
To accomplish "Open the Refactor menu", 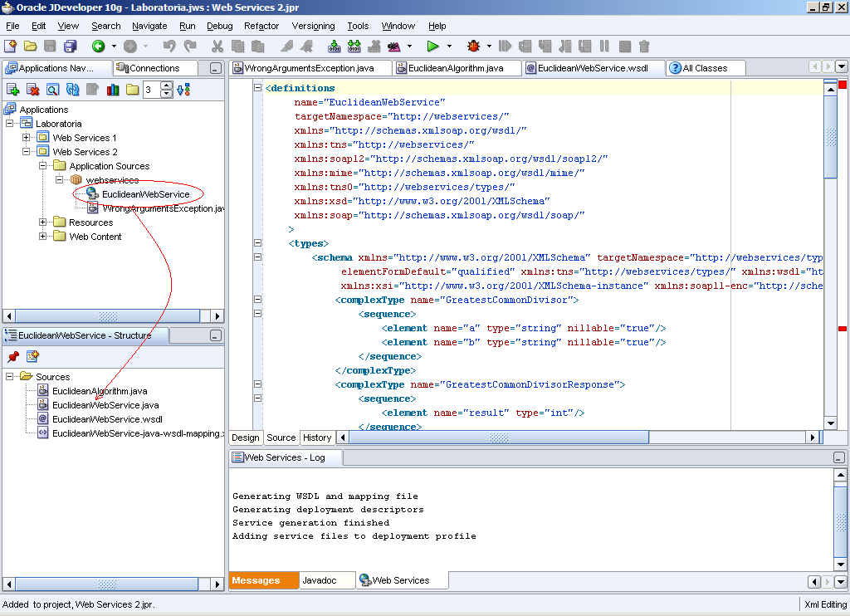I will [261, 26].
